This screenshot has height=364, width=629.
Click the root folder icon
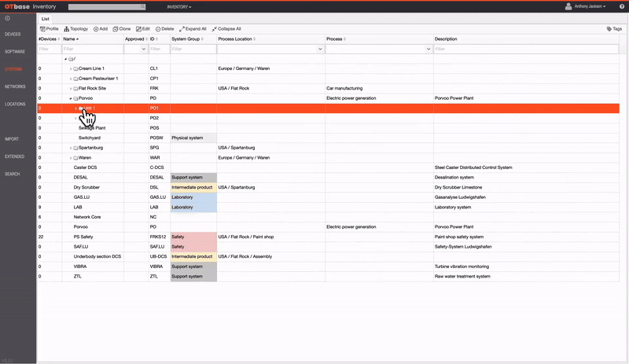pos(70,59)
